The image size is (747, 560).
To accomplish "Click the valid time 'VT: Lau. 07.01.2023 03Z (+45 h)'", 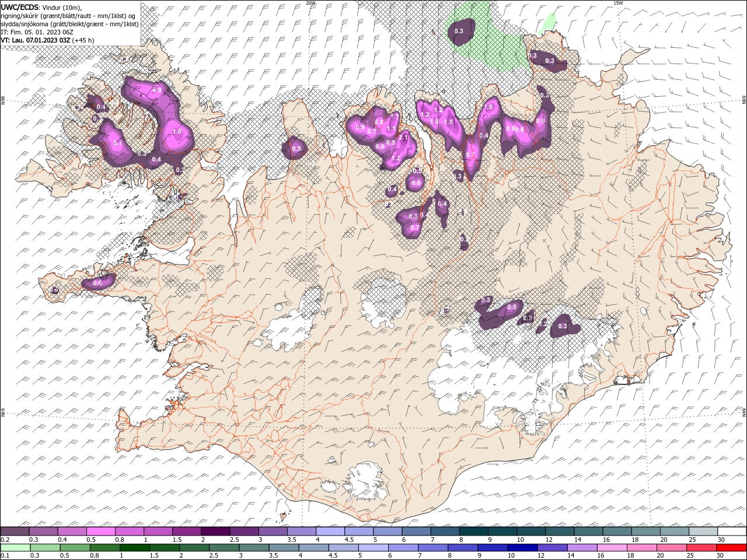I will 48,40.
